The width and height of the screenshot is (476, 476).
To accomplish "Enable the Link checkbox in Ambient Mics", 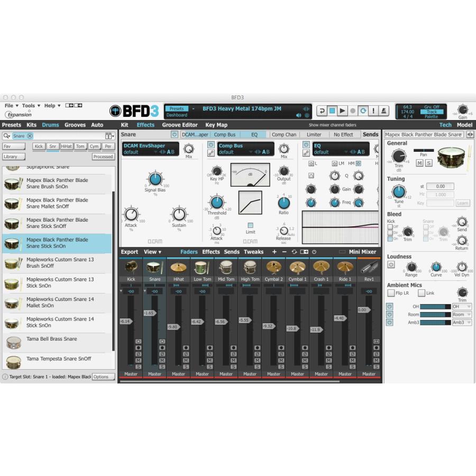I will [422, 293].
